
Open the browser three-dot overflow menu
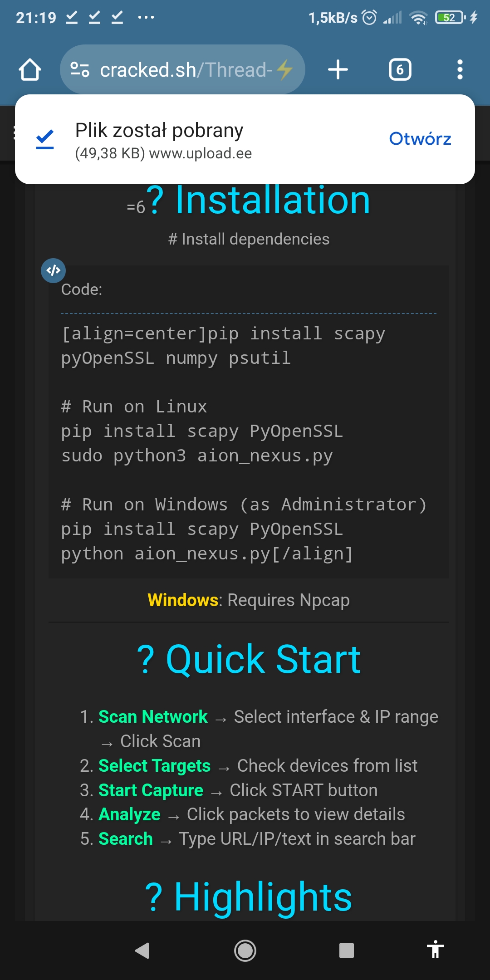point(460,70)
